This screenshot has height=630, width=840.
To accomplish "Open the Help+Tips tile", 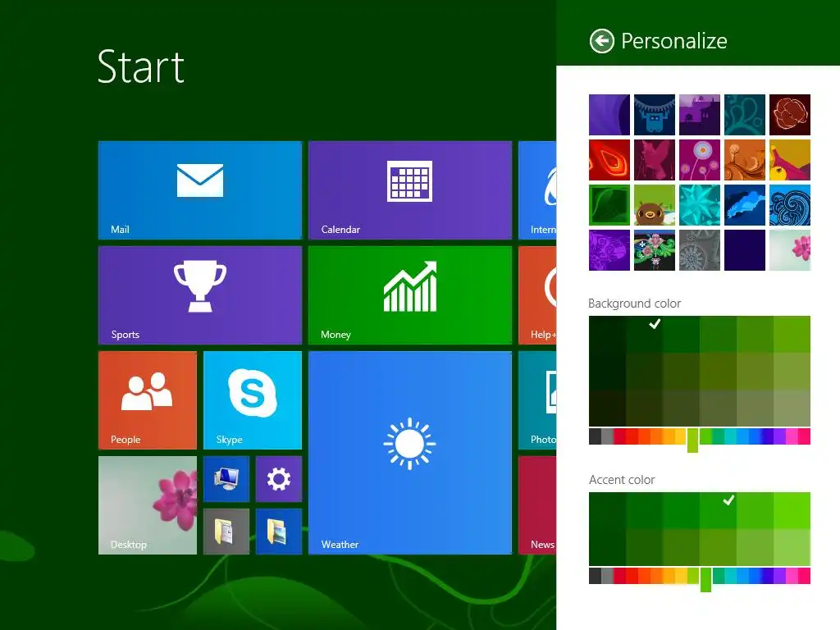I will tap(537, 295).
